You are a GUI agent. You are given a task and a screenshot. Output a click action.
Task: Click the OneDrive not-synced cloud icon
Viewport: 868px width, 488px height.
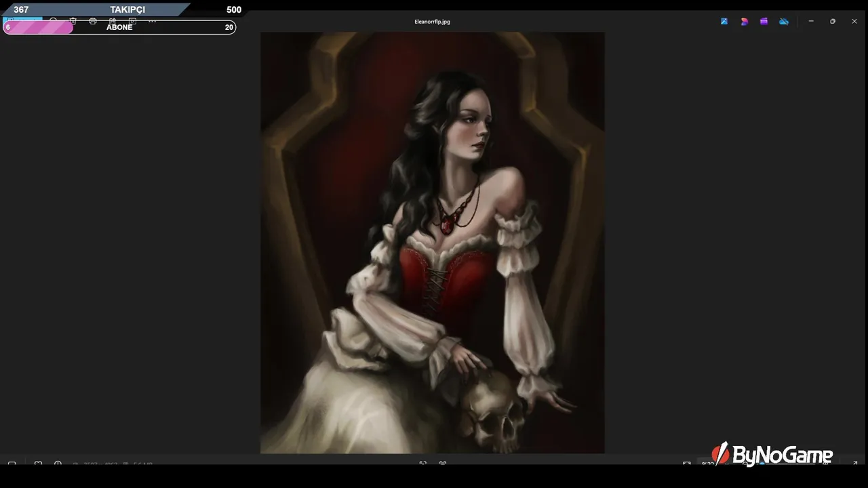pyautogui.click(x=784, y=22)
